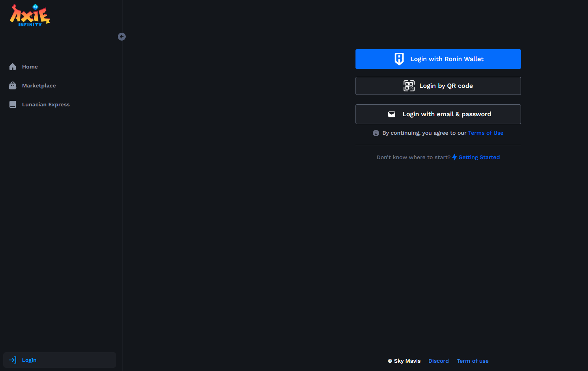The height and width of the screenshot is (371, 588).
Task: Click the Lunacian Express book icon
Action: [13, 104]
